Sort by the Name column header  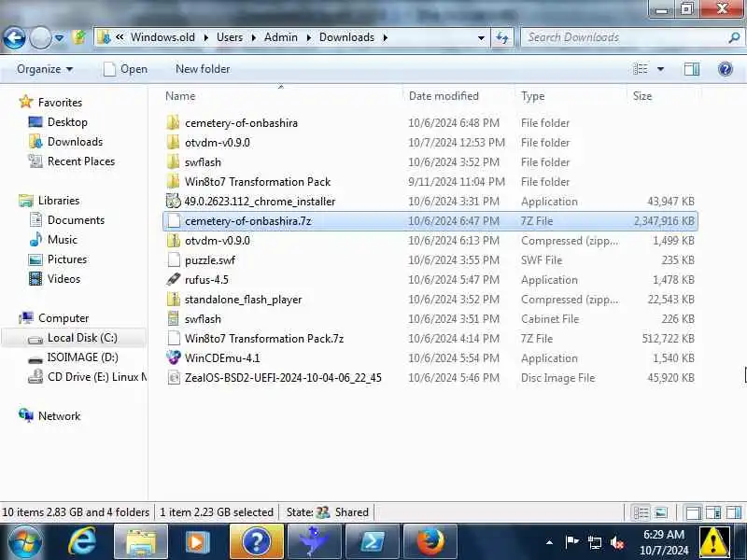[x=180, y=96]
